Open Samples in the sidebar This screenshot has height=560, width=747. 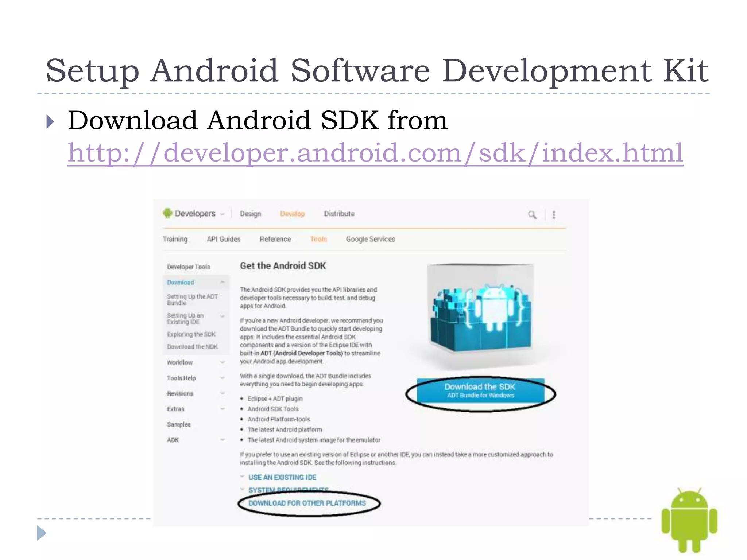tap(179, 425)
